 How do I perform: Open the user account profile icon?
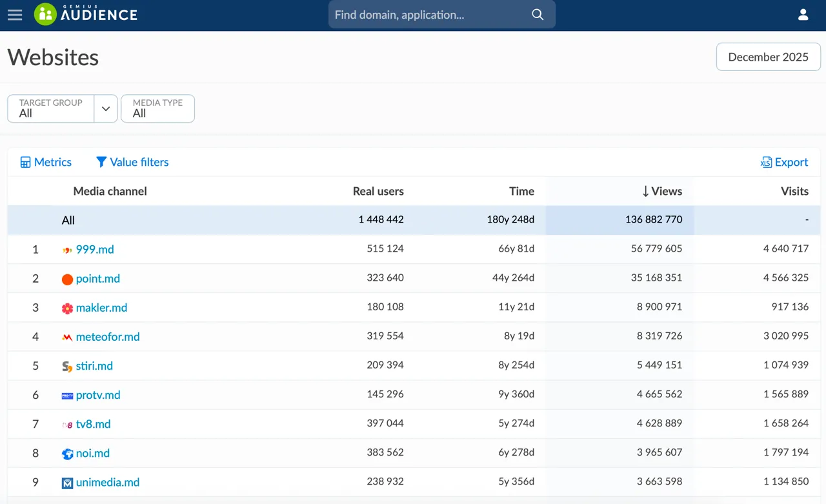point(803,15)
